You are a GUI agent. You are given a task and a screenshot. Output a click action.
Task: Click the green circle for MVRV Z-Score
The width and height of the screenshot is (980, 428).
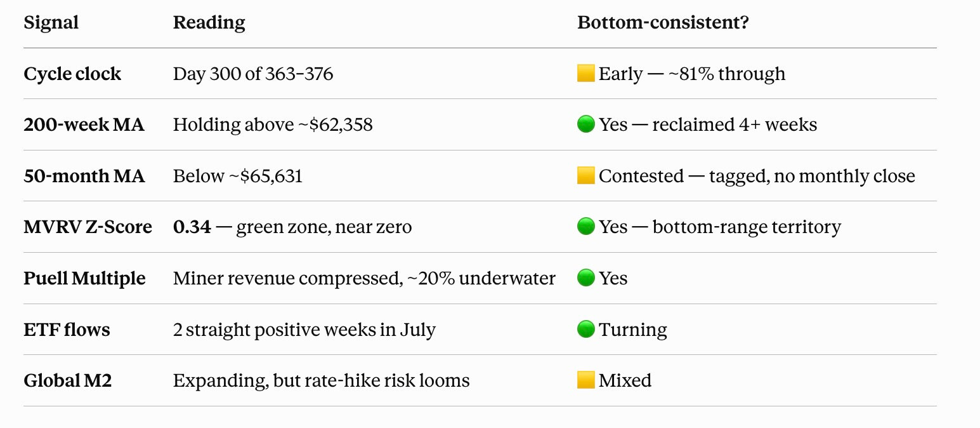(585, 227)
